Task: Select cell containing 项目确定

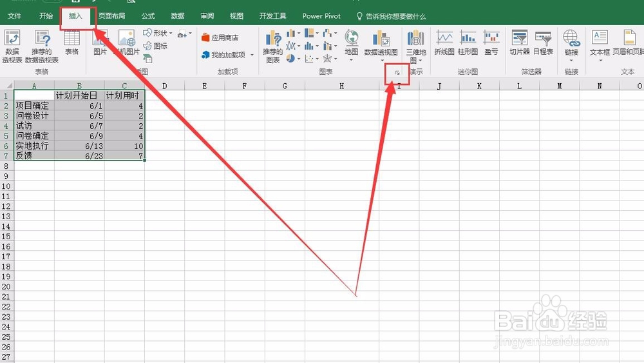Action: coord(34,106)
